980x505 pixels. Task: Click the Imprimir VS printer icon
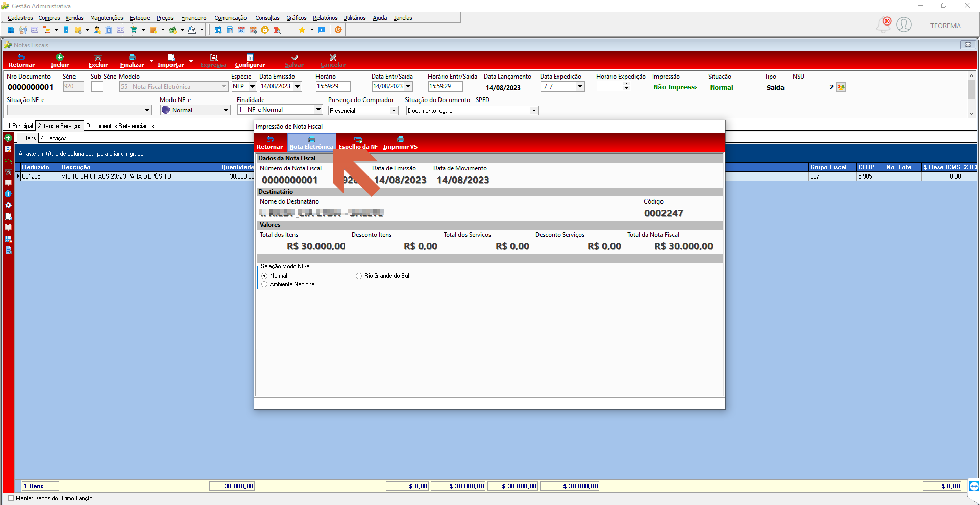coord(401,139)
